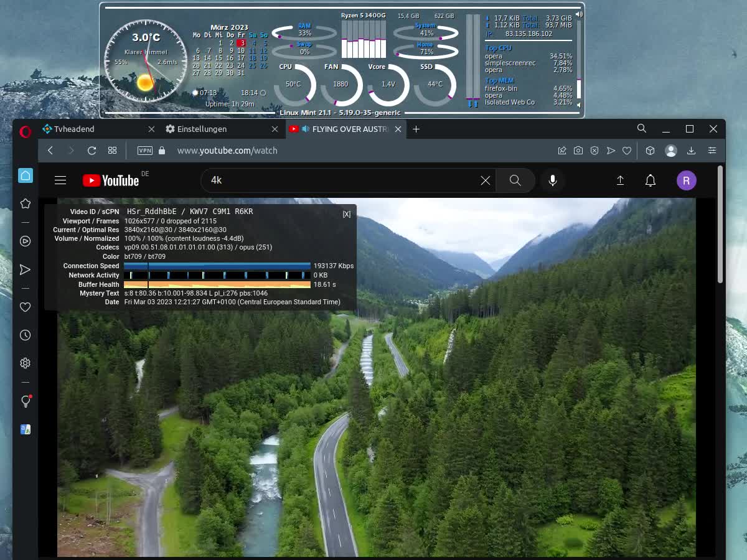The image size is (747, 560).
Task: Open the purple R account avatar menu
Action: pyautogui.click(x=686, y=180)
